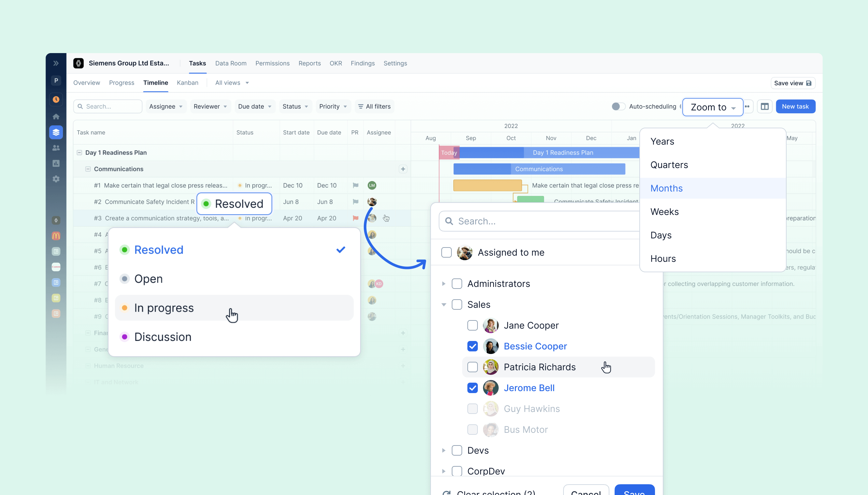The width and height of the screenshot is (868, 495).
Task: Check the Patricia Richards checkbox
Action: 472,367
